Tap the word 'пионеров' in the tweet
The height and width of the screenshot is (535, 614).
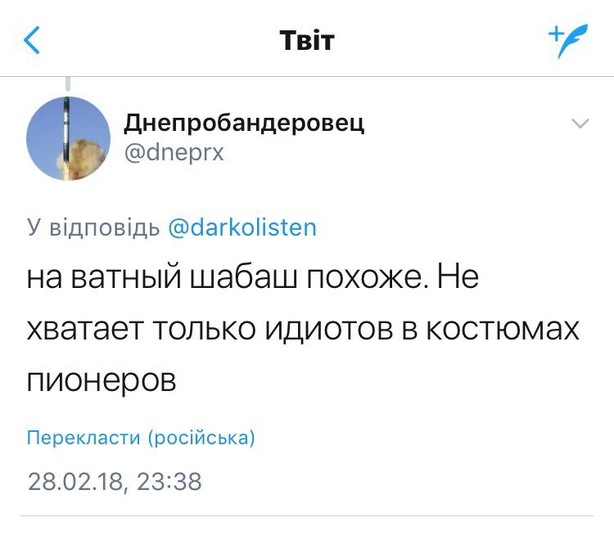point(103,380)
